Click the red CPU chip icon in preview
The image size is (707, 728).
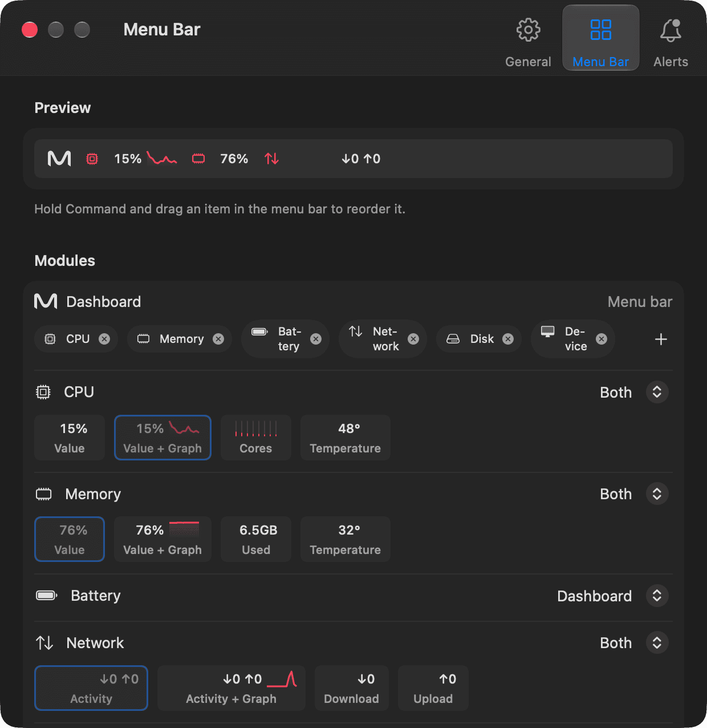[x=92, y=159]
